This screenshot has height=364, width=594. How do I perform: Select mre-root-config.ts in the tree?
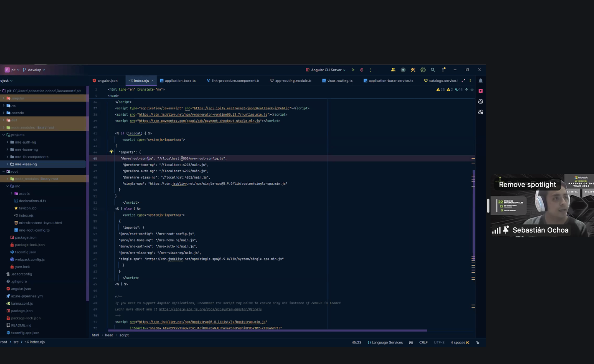tap(34, 230)
